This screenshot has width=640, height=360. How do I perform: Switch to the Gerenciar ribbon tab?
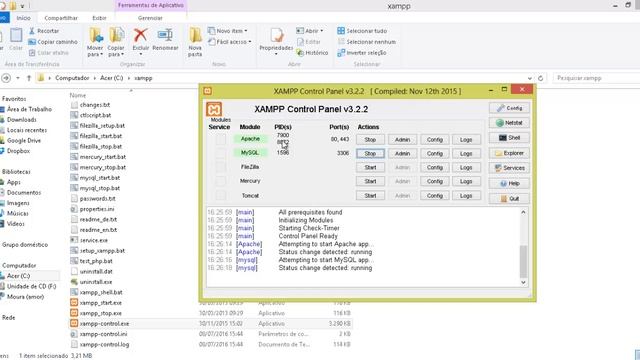[150, 18]
